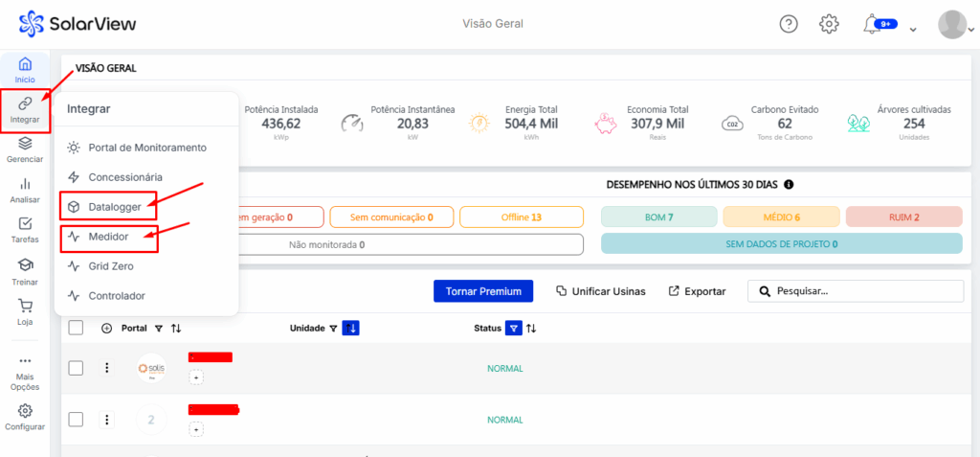Image resolution: width=980 pixels, height=457 pixels.
Task: Open three-dot menu for Solis row
Action: click(x=107, y=368)
